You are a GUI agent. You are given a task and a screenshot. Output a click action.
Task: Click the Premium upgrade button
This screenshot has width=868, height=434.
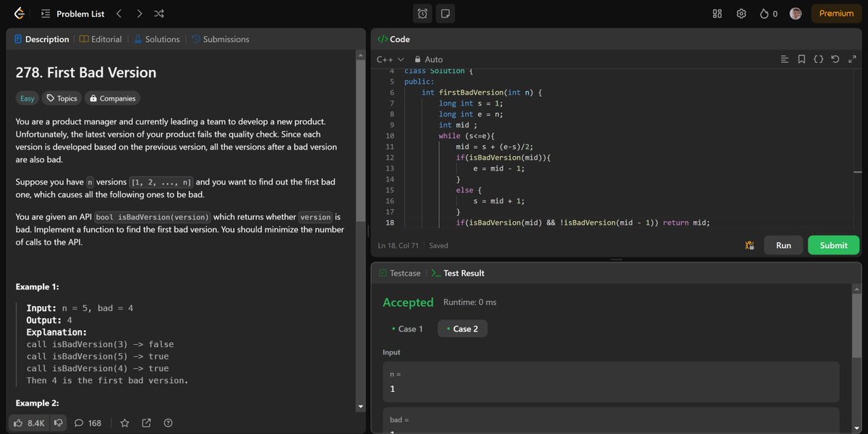(835, 12)
